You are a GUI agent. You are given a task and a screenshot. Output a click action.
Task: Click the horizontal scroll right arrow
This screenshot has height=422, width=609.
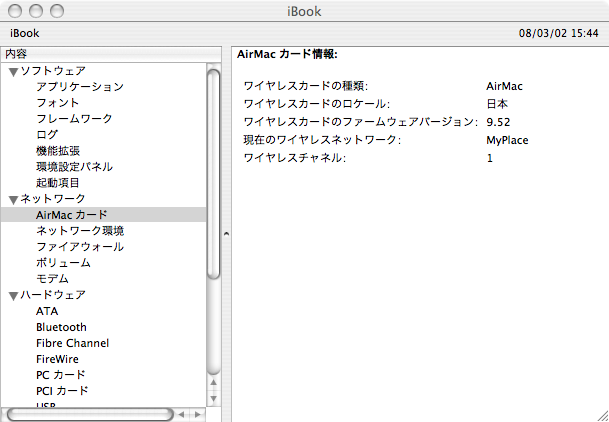pos(197,415)
